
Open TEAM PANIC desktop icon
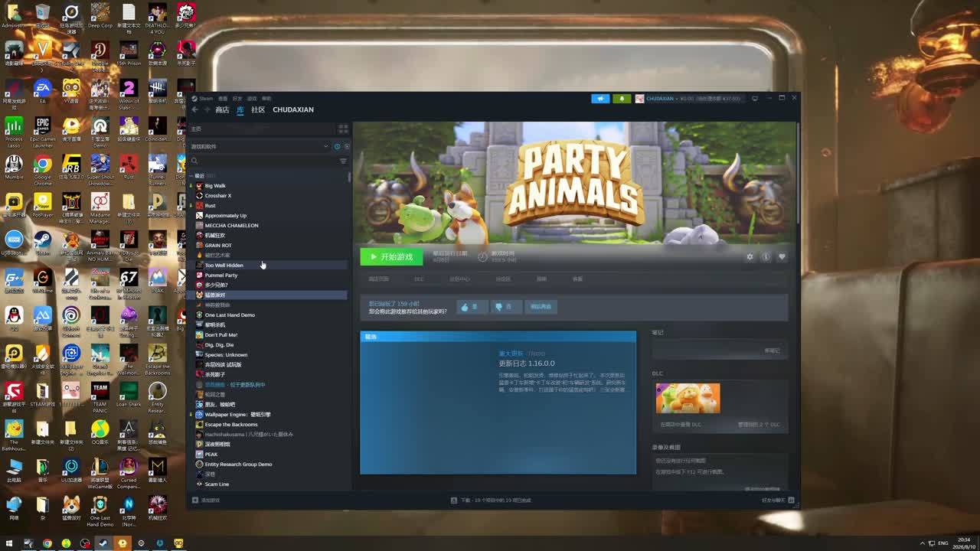tap(100, 396)
